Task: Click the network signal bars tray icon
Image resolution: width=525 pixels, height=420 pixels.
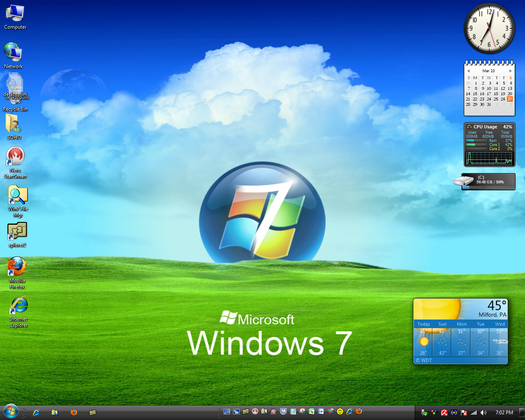Action: (x=474, y=413)
